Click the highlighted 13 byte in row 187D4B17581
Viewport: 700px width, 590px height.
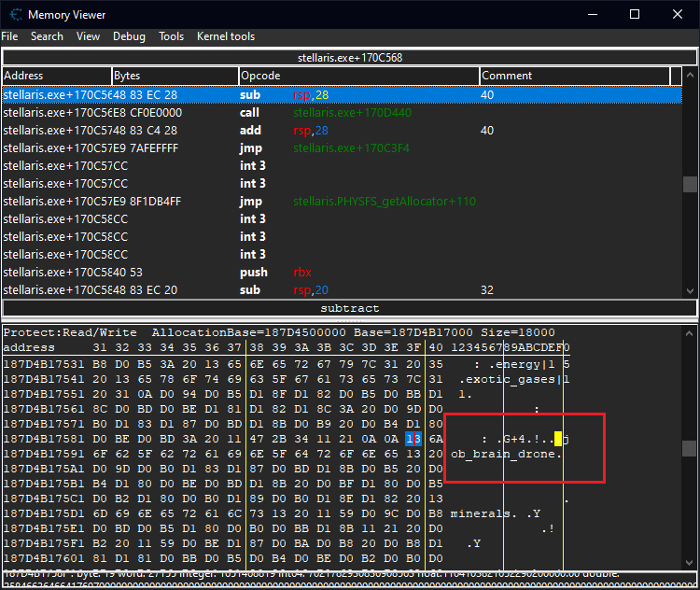[x=413, y=439]
